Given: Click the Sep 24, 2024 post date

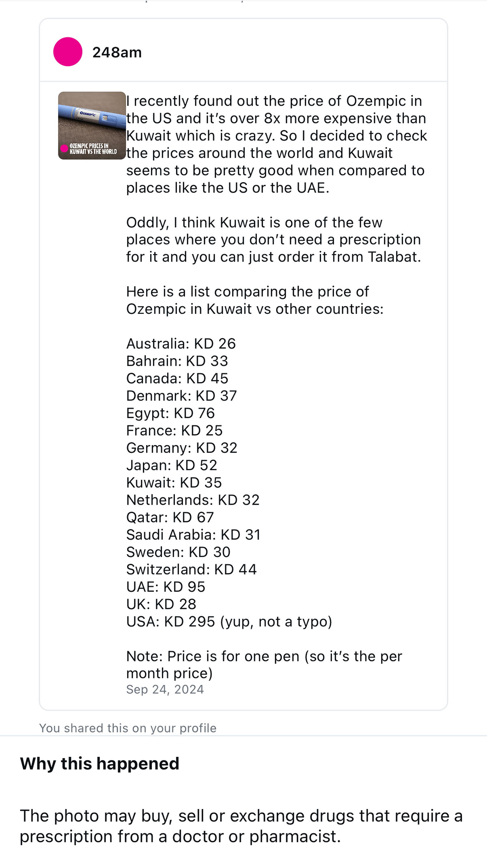Looking at the screenshot, I should click(x=165, y=689).
